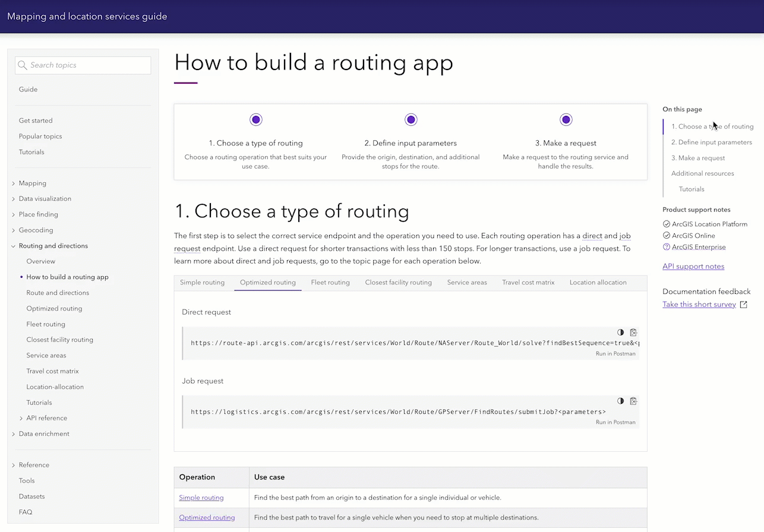
Task: Click the step 1 circle marker
Action: click(255, 120)
